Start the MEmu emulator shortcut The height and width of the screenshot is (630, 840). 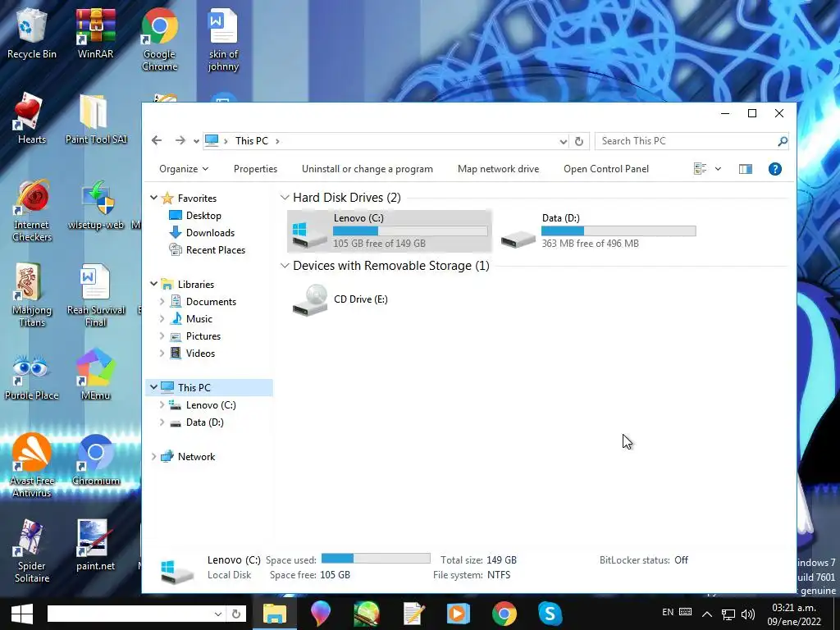click(95, 374)
